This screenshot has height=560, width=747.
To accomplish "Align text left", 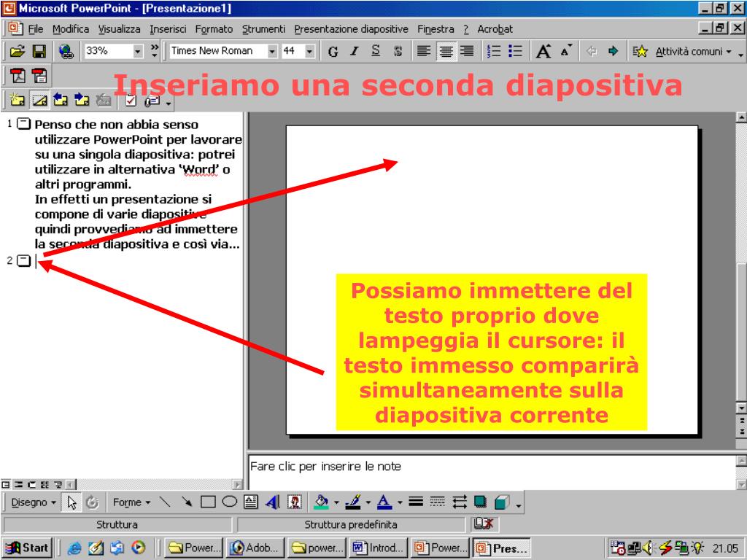I will [424, 51].
